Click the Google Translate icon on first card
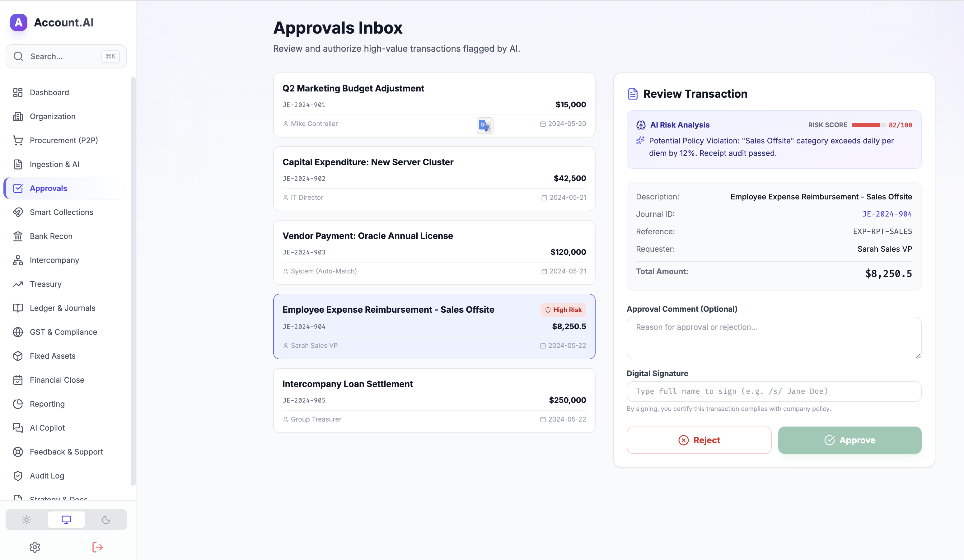Viewport: 964px width, 560px height. pos(485,125)
